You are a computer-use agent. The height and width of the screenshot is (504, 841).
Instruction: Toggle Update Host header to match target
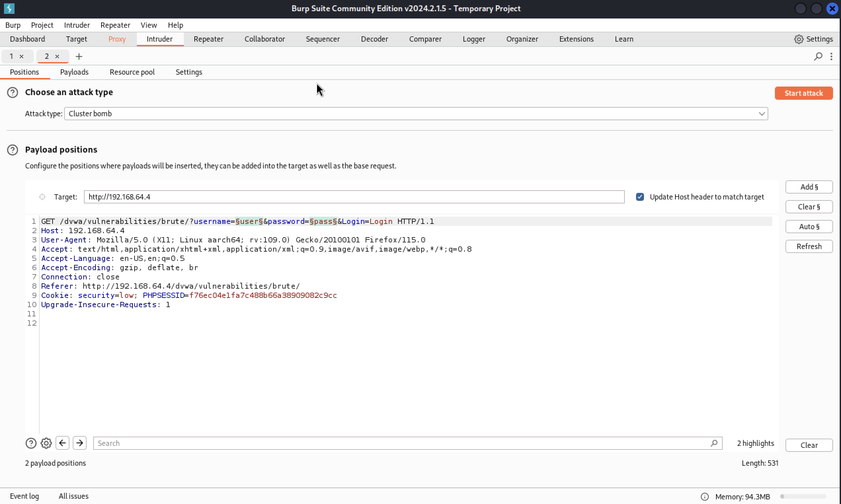640,197
